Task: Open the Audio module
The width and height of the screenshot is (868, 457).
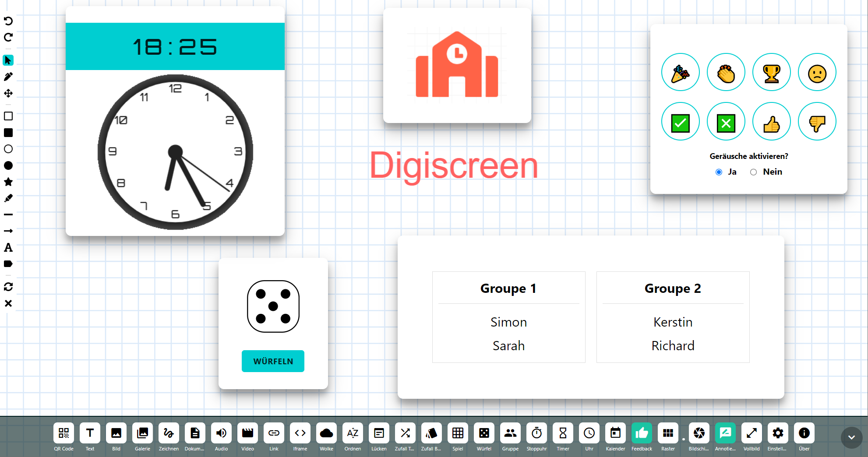Action: click(x=221, y=433)
